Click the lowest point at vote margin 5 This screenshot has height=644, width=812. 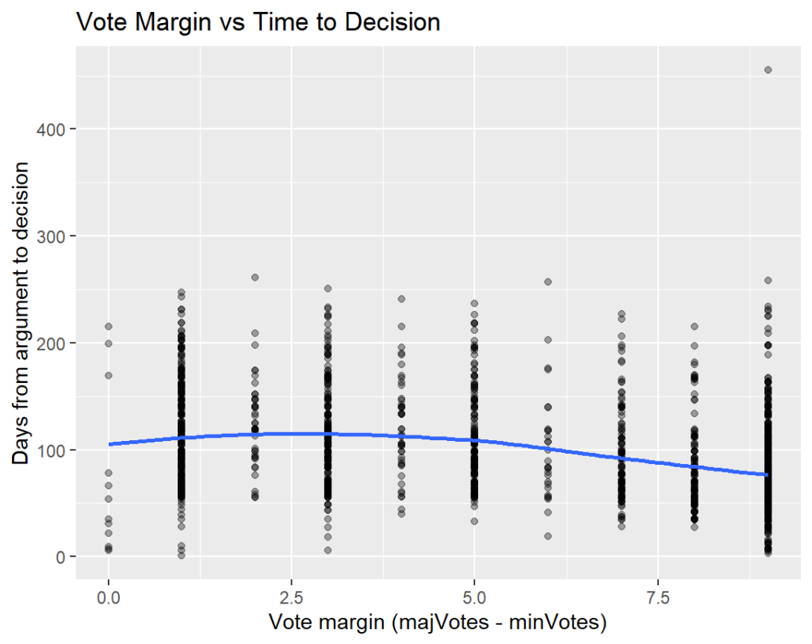[x=474, y=521]
